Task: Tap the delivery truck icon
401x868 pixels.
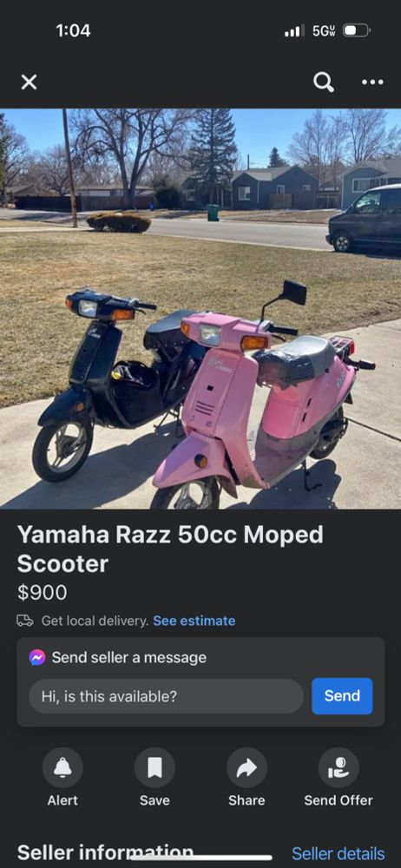Action: coord(25,621)
